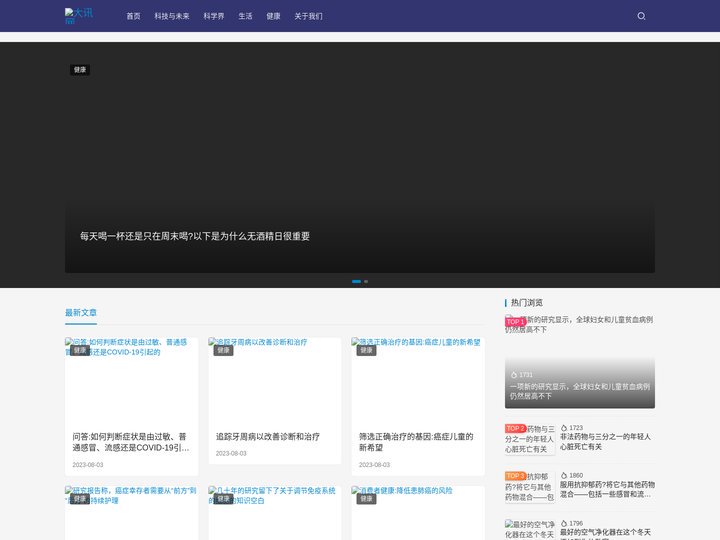Open thumbnail of COVID-19 symptoms article
Image resolution: width=720 pixels, height=540 pixels.
131,380
